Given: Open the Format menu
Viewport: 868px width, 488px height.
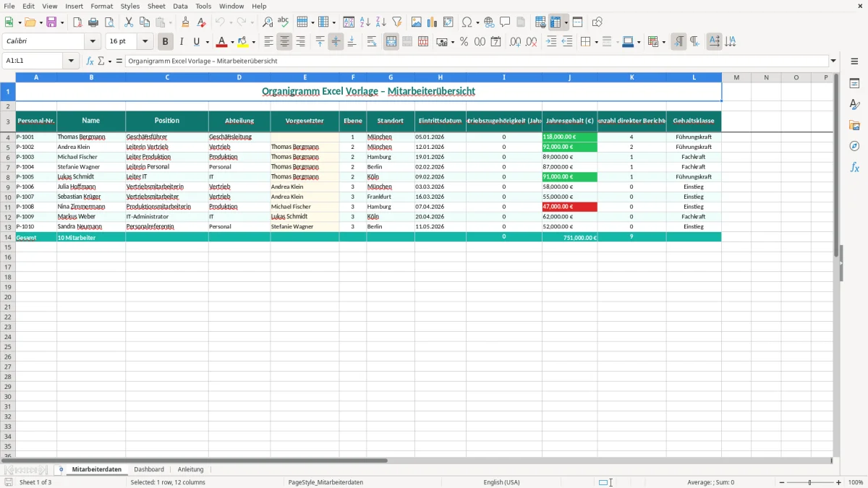Looking at the screenshot, I should 101,6.
